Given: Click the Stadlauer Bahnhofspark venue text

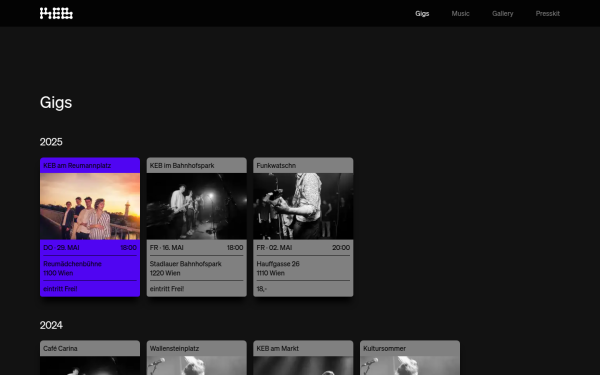Looking at the screenshot, I should [186, 264].
